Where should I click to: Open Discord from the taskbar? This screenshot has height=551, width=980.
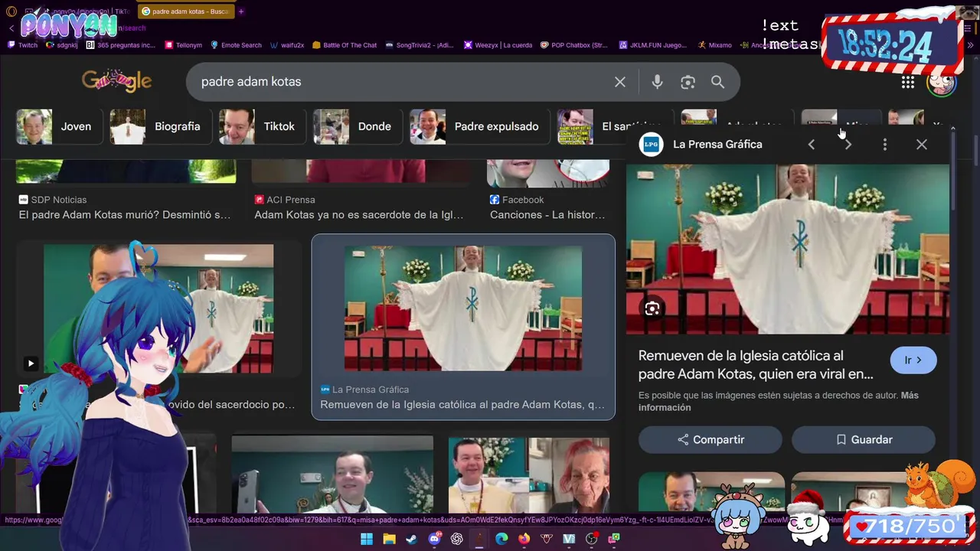pyautogui.click(x=434, y=539)
